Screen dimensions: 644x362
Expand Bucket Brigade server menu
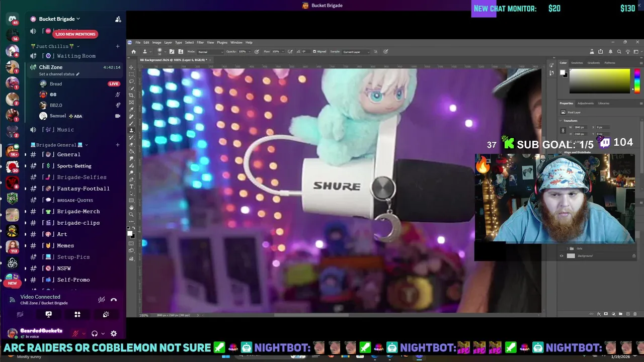tap(59, 19)
